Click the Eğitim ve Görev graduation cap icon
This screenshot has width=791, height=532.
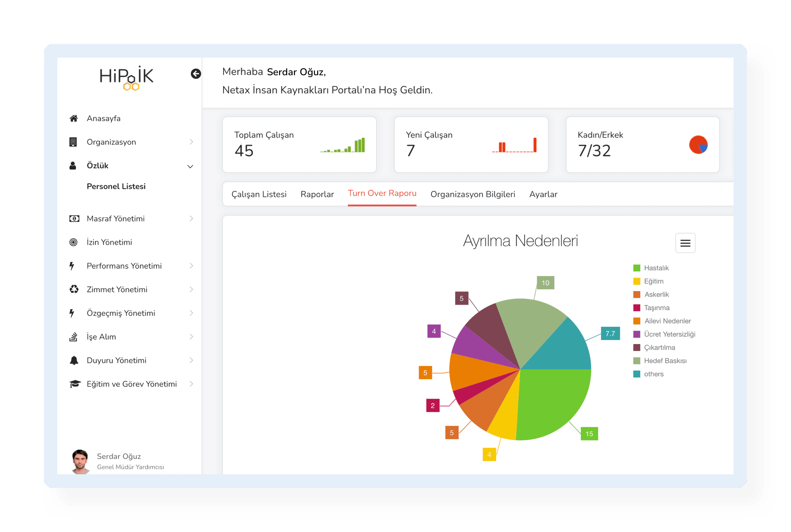pyautogui.click(x=75, y=384)
